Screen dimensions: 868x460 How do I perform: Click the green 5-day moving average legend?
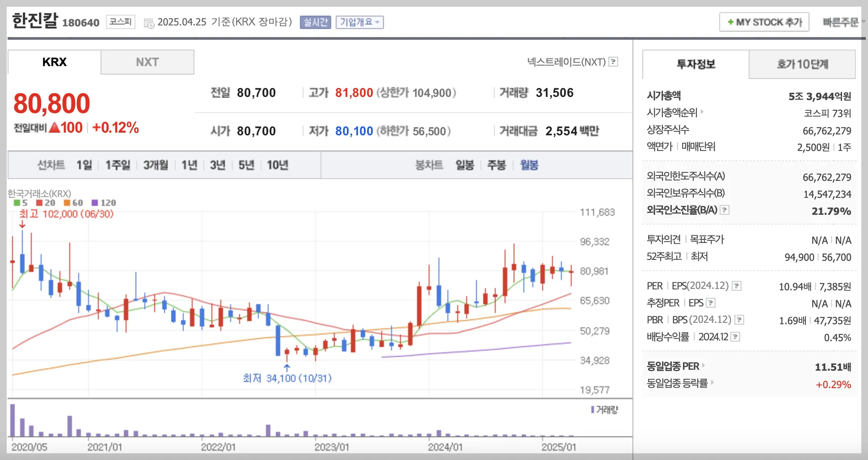tap(20, 203)
